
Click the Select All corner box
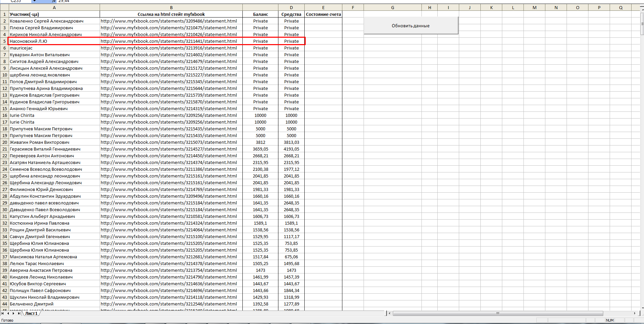coord(4,7)
